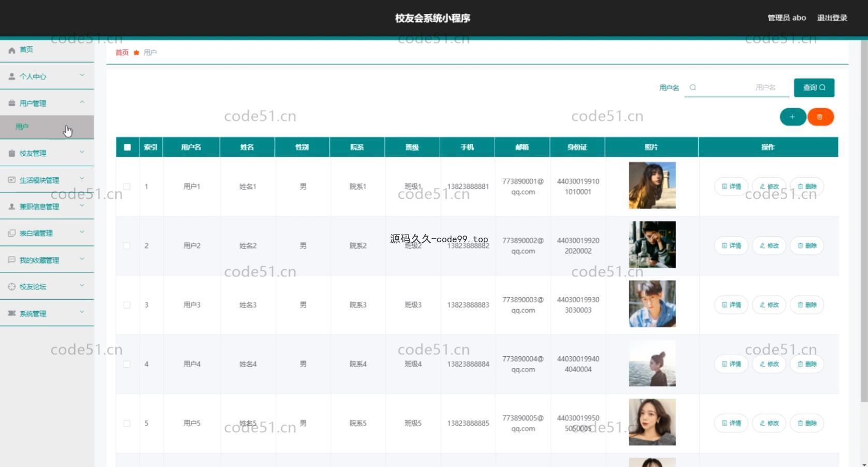The height and width of the screenshot is (467, 868).
Task: Open photo thumbnail of 用户5
Action: click(652, 422)
